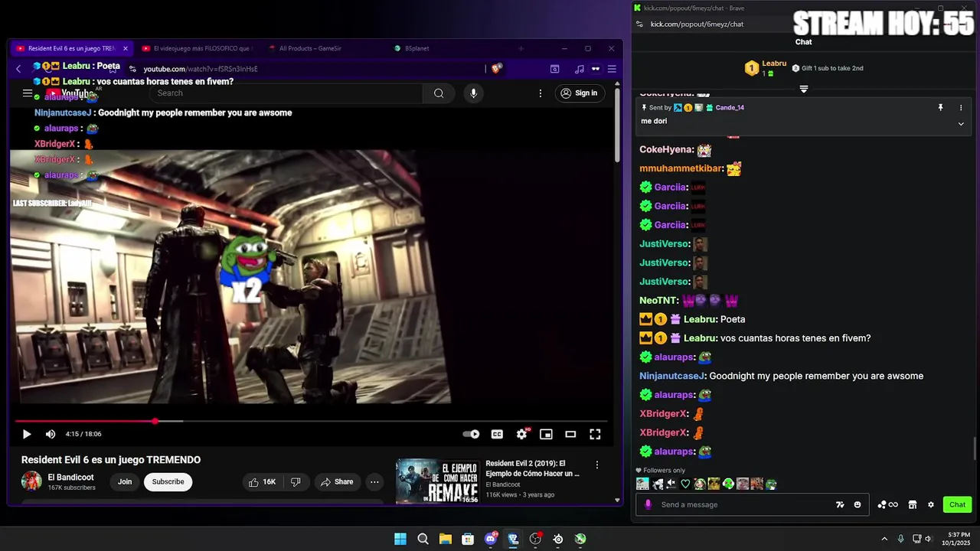Screen dimensions: 980x551
Task: Expand the gift leaderboard handle in Kick
Action: tap(804, 90)
